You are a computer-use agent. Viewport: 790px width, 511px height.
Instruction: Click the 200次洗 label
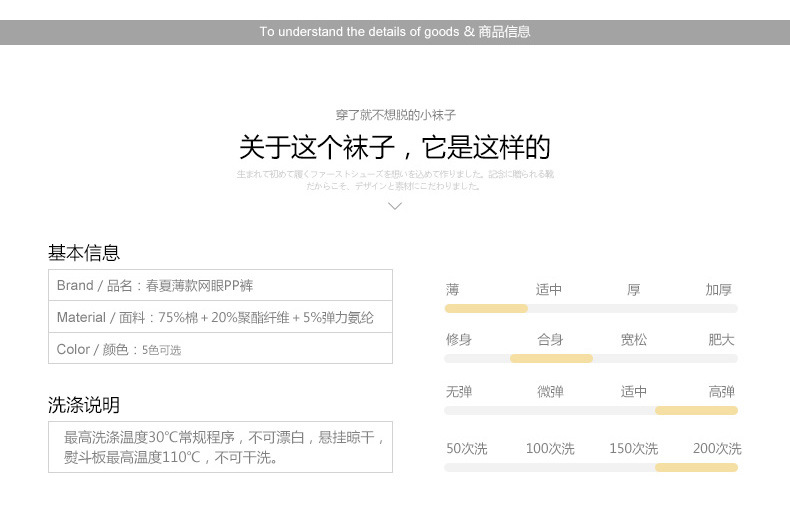coord(717,449)
